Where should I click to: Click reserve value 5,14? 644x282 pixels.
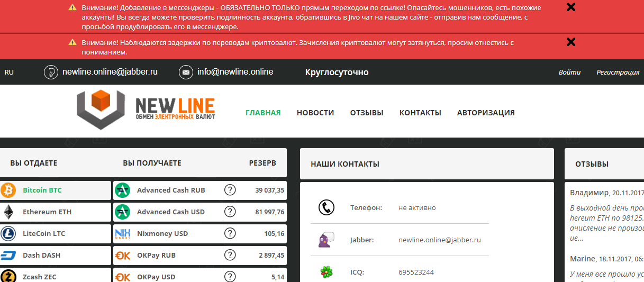click(x=277, y=277)
